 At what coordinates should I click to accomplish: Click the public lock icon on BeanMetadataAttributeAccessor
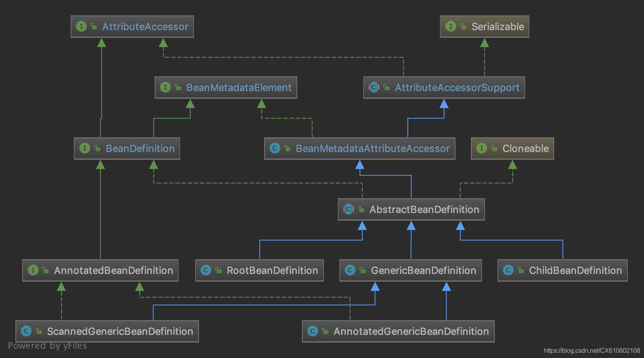[x=287, y=148]
